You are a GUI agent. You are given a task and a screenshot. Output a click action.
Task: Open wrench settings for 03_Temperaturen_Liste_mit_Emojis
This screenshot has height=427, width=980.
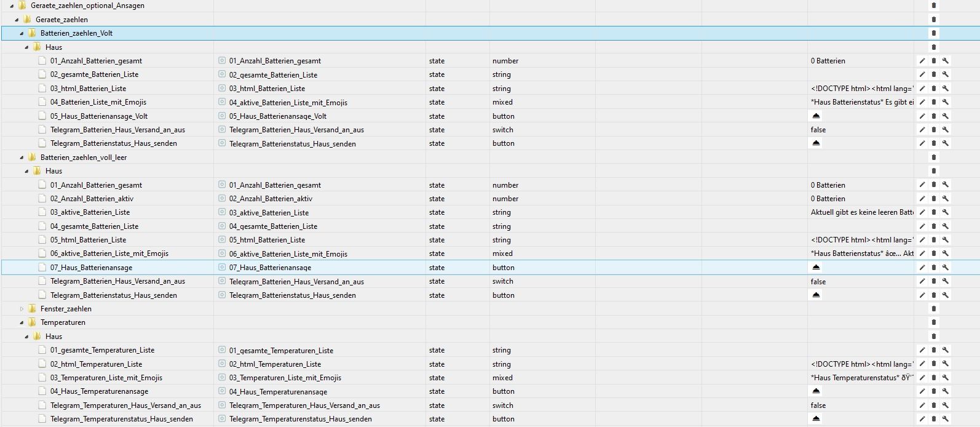946,378
